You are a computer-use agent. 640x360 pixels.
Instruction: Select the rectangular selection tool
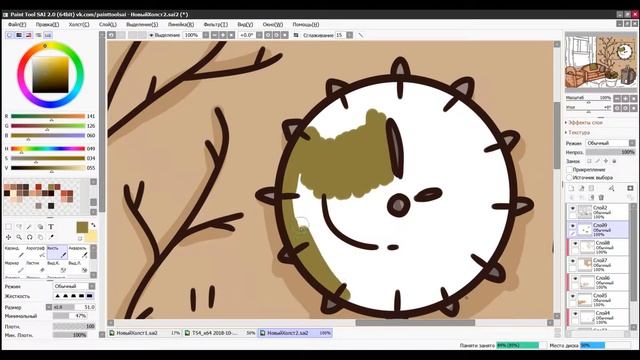pyautogui.click(x=9, y=227)
